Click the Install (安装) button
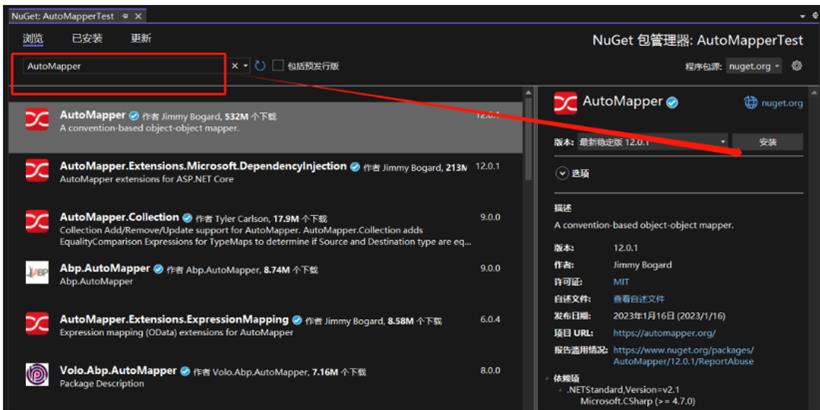820x410 pixels. pos(767,142)
